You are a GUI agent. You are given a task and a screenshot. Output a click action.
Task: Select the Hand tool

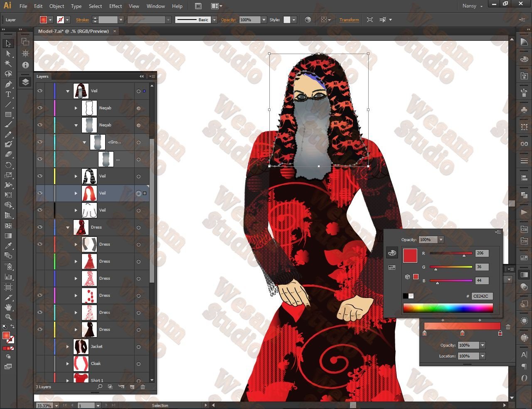8,307
